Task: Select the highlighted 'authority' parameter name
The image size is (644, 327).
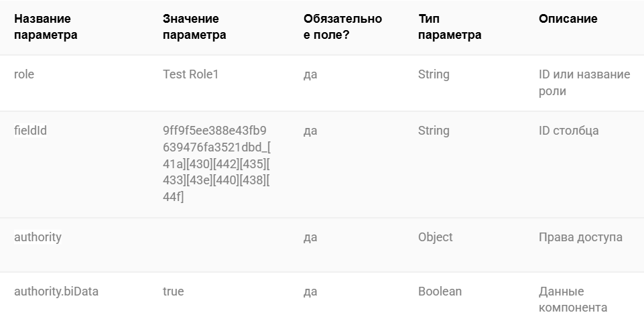Action: tap(38, 237)
